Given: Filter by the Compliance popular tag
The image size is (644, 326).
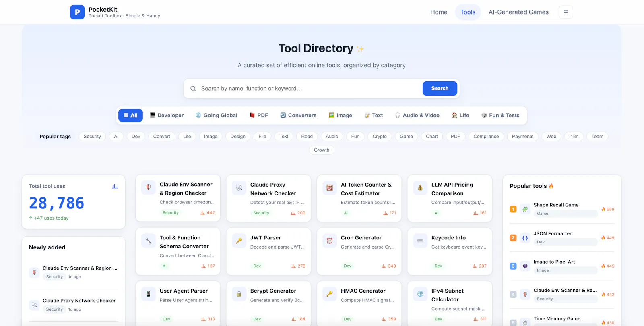Looking at the screenshot, I should pyautogui.click(x=486, y=136).
